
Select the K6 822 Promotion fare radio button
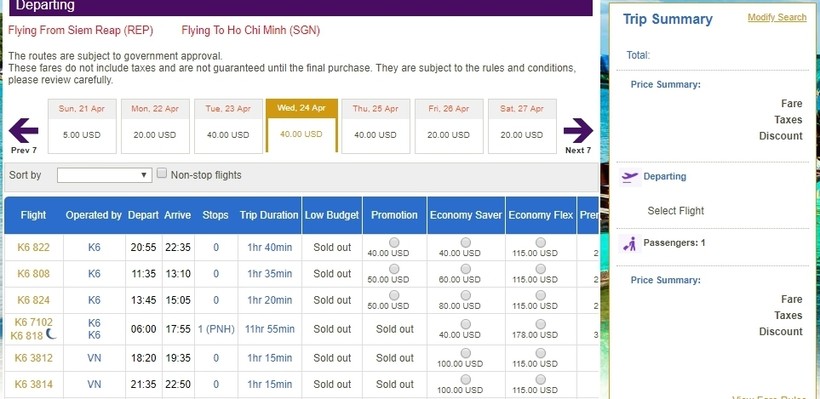[394, 242]
